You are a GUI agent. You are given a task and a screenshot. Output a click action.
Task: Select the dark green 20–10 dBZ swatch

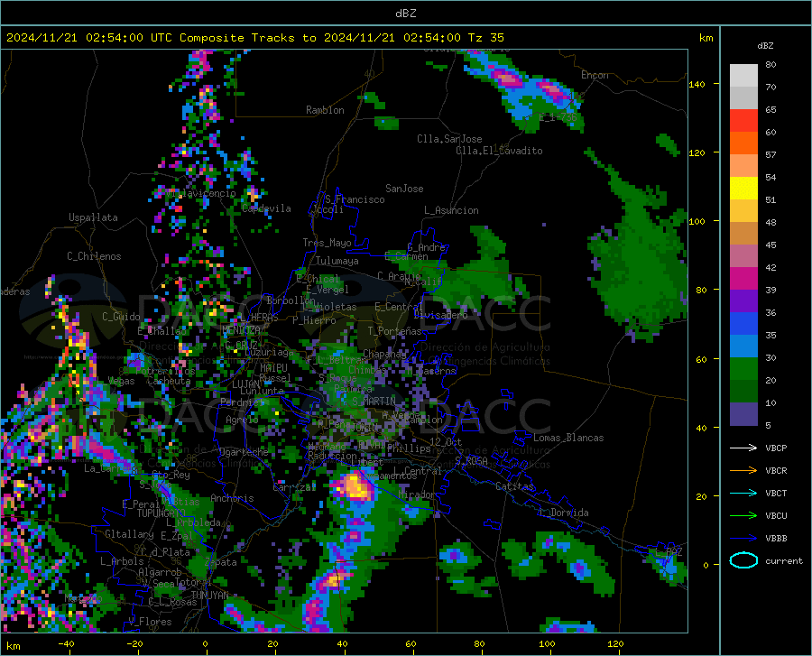click(743, 392)
